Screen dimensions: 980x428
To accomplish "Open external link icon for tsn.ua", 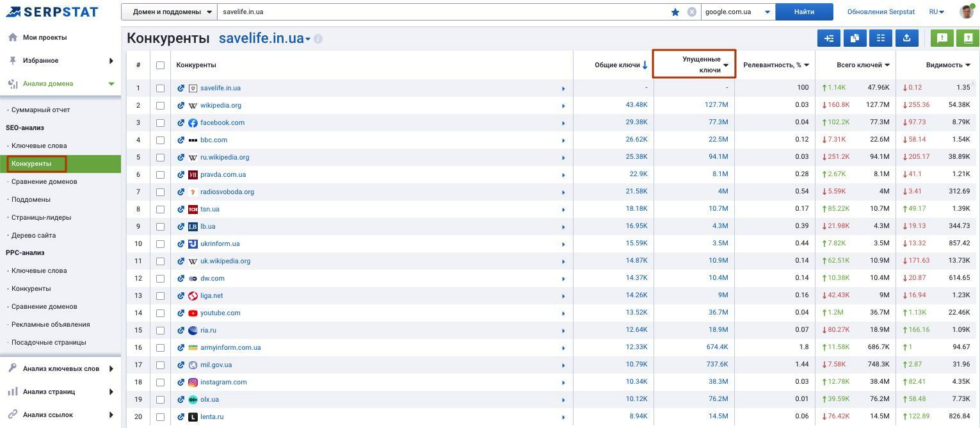I will 181,210.
